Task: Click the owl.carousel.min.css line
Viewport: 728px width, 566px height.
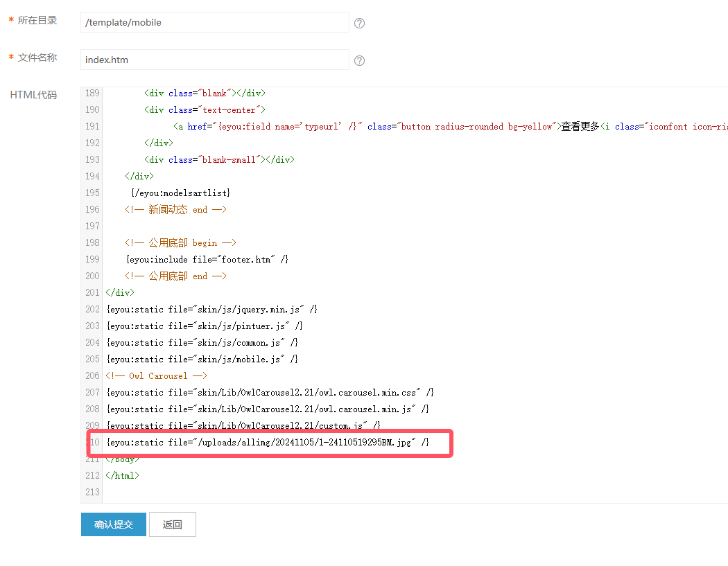Action: click(270, 392)
